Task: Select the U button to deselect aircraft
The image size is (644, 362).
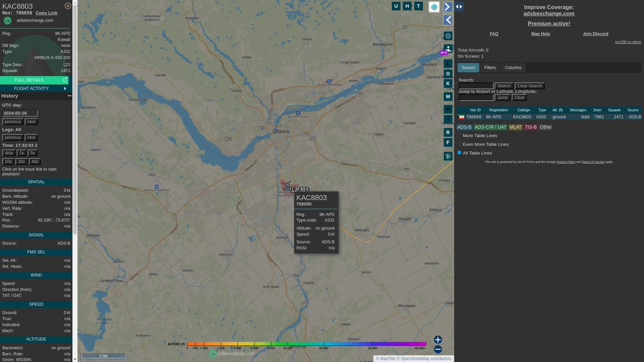Action: point(396,6)
